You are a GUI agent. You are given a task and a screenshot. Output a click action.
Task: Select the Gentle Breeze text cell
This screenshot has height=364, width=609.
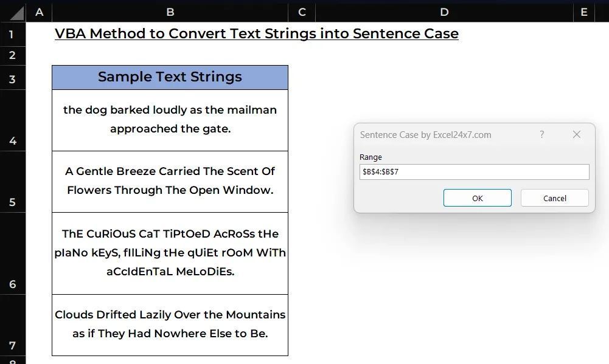point(170,181)
